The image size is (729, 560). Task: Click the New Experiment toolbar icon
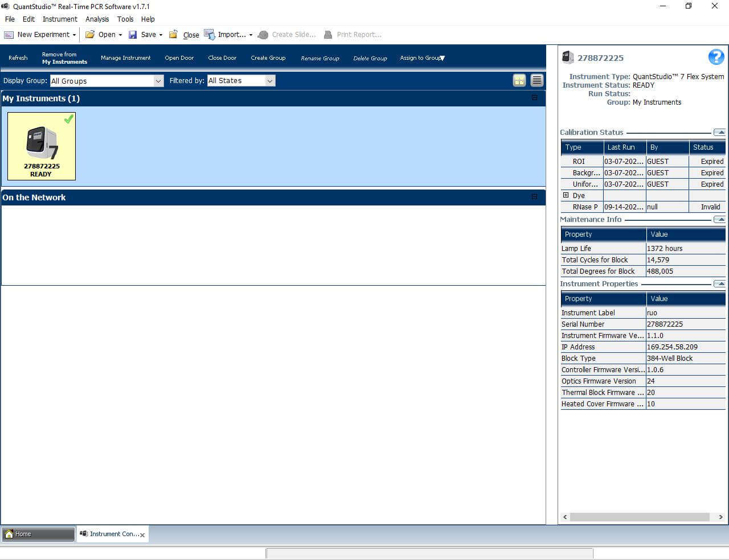pos(9,35)
